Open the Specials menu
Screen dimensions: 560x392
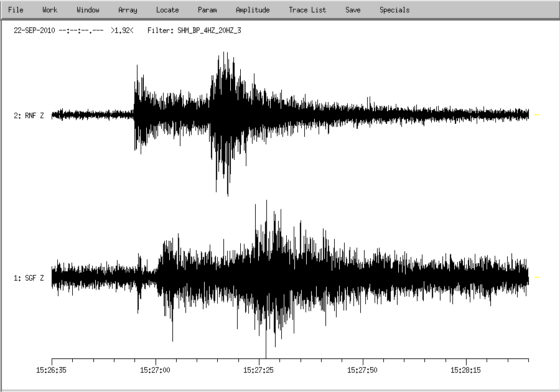click(394, 10)
